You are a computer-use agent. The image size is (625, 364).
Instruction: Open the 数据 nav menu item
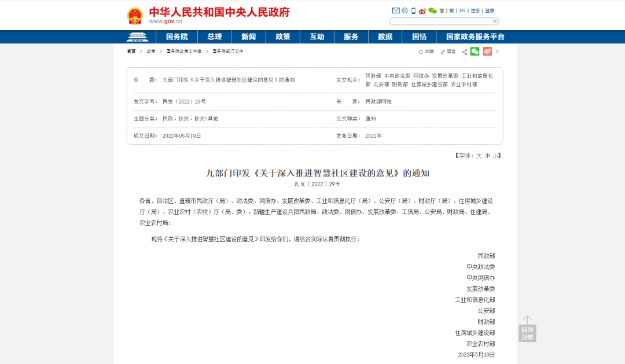tap(385, 36)
